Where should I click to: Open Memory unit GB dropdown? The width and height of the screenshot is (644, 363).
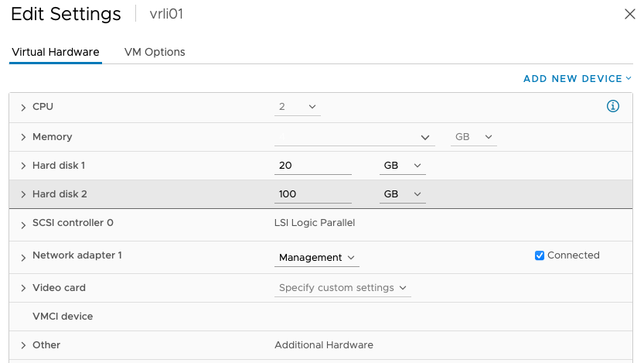[x=474, y=137]
